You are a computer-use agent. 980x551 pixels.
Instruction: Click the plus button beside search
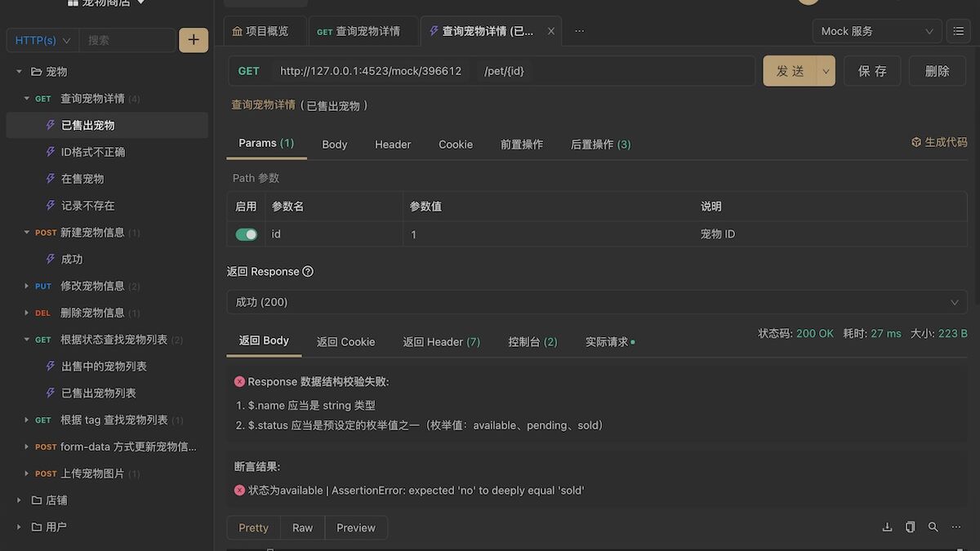(194, 40)
